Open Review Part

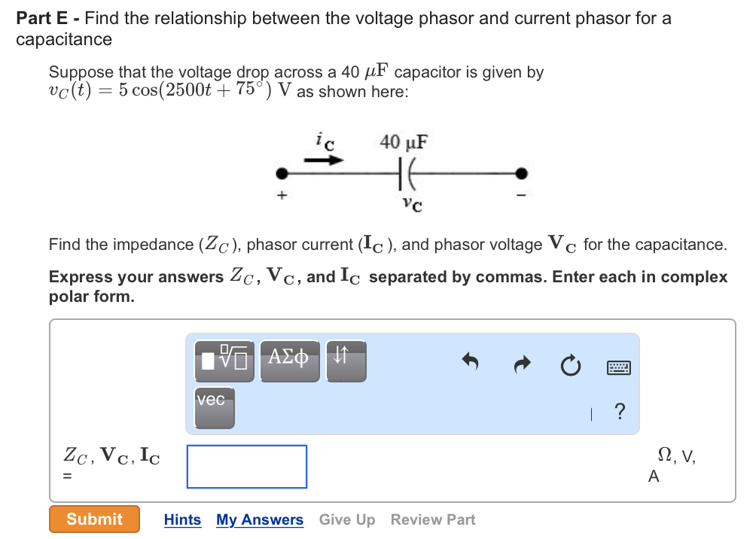tap(432, 519)
